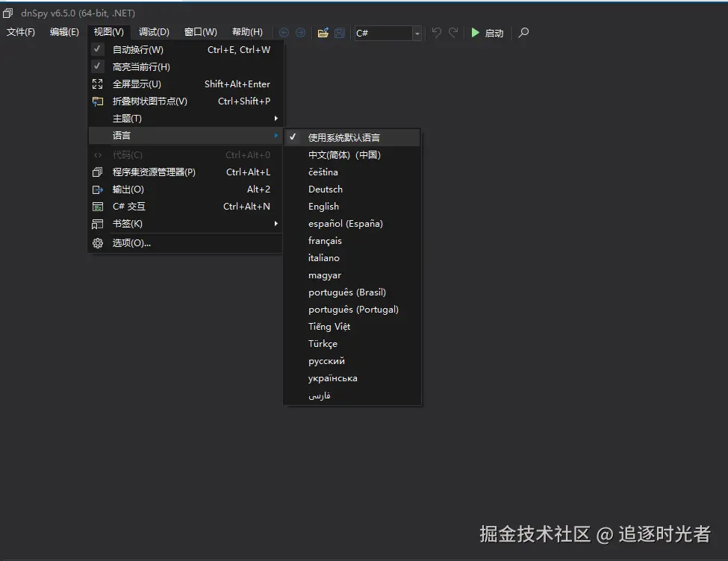The width and height of the screenshot is (728, 561).
Task: Open the 文件(F) menu
Action: [20, 32]
